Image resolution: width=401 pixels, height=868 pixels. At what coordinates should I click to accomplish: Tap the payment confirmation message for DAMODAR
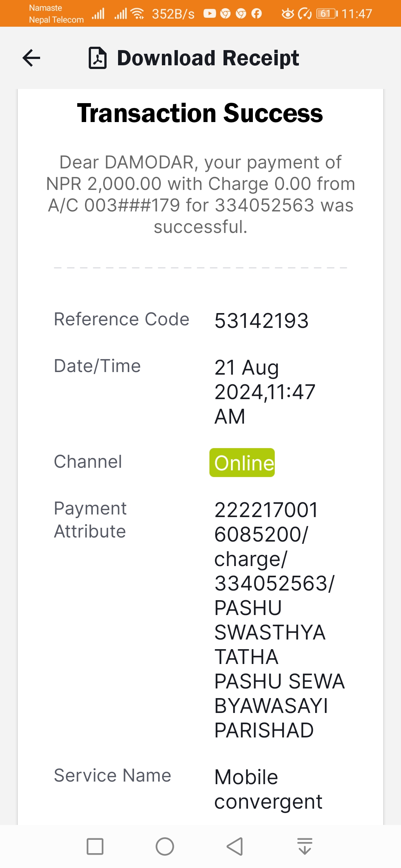coord(200,194)
